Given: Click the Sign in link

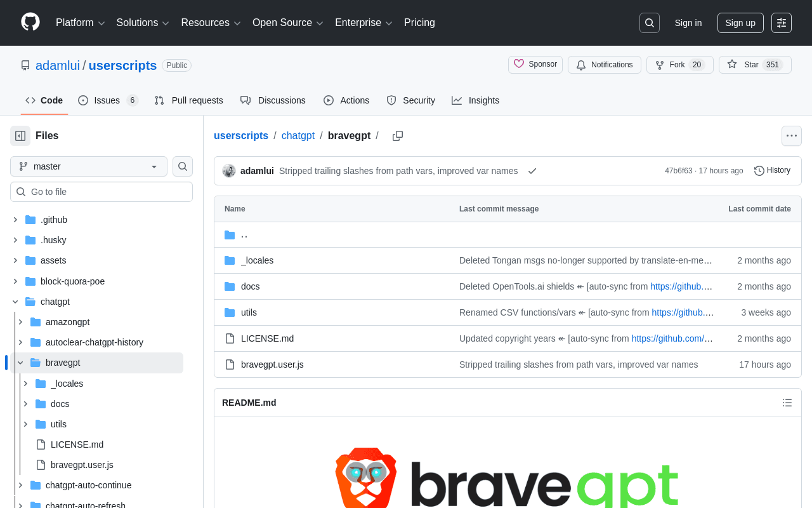Looking at the screenshot, I should click(x=688, y=23).
